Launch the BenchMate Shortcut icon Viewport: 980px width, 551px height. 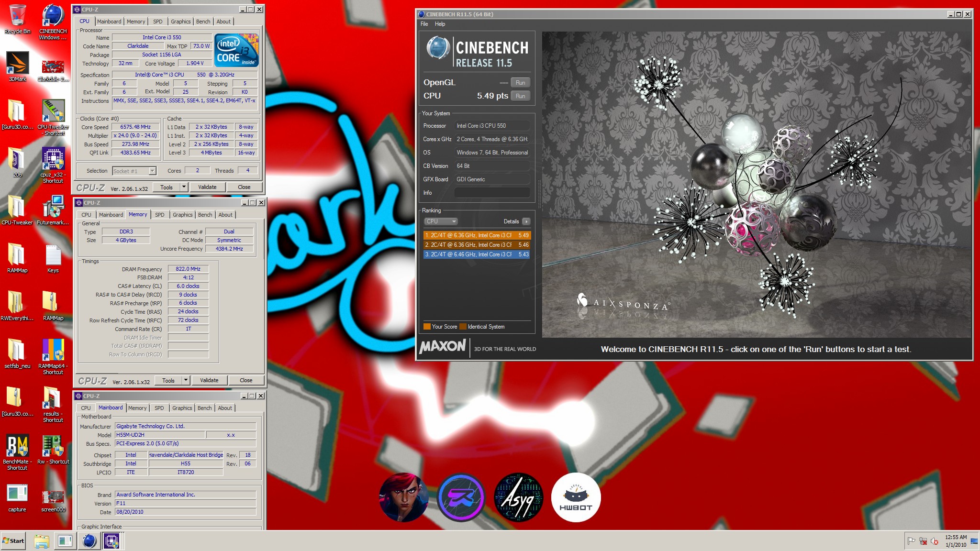pos(17,452)
